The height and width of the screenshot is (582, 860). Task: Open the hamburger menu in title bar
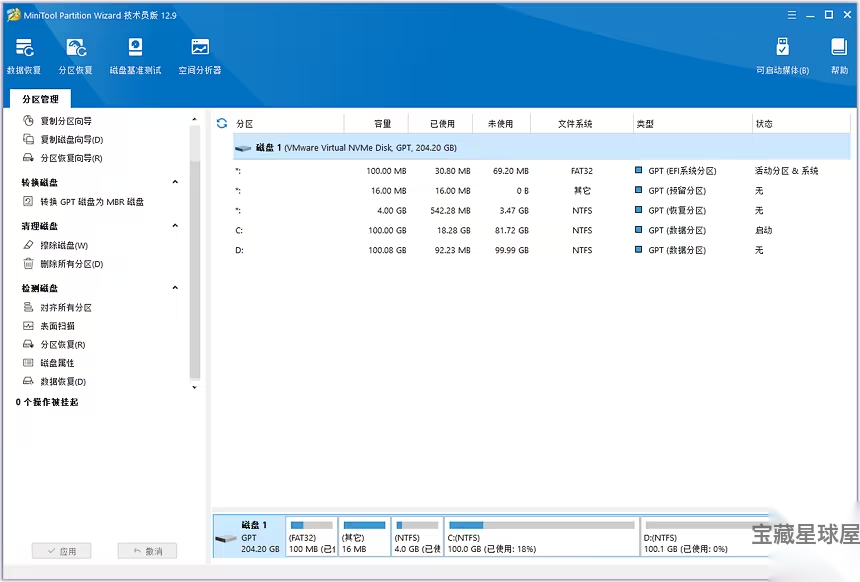click(791, 15)
